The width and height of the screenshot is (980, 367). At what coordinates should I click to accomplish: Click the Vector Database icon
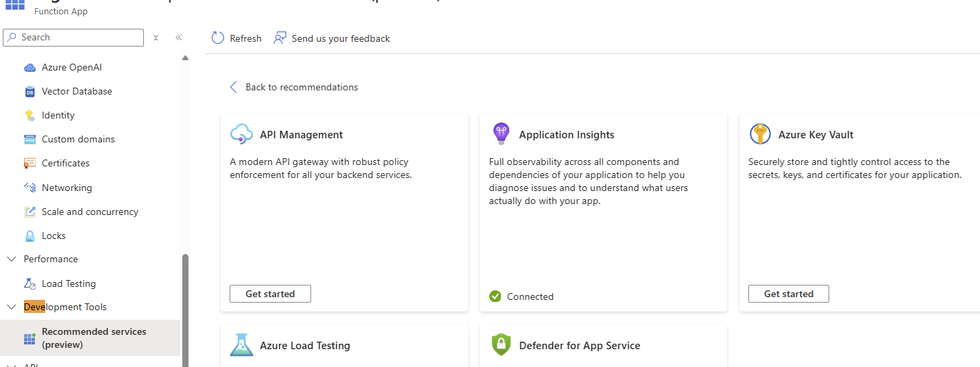coord(29,91)
